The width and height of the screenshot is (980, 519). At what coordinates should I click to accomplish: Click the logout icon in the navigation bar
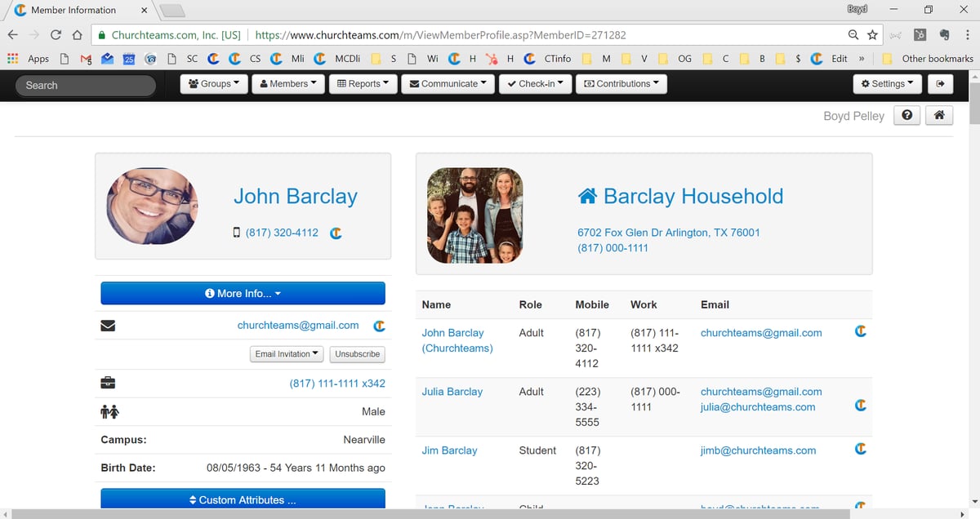[x=941, y=84]
